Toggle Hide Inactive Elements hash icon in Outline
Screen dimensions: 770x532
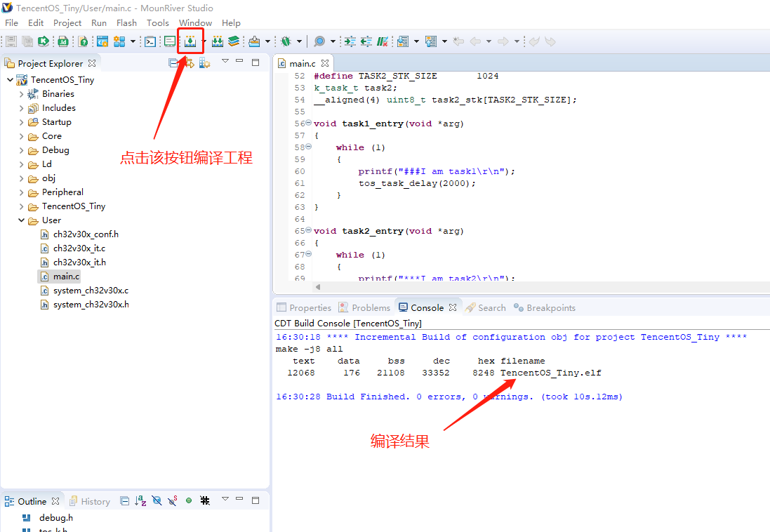tap(205, 500)
